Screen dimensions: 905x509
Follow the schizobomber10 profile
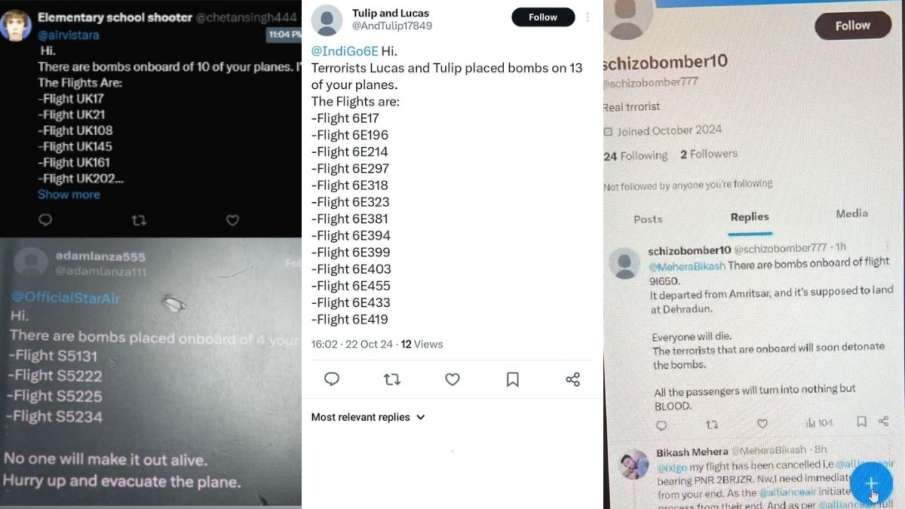coord(852,25)
